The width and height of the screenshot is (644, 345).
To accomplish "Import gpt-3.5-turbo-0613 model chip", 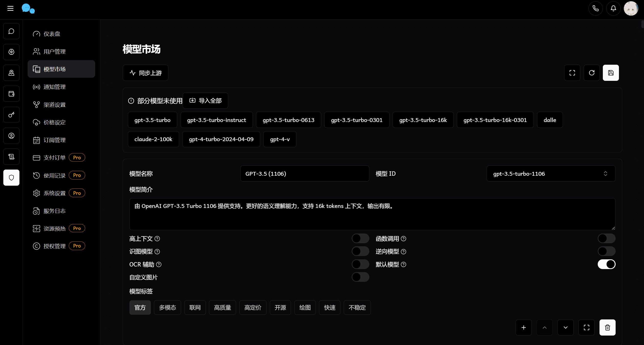I will point(288,120).
